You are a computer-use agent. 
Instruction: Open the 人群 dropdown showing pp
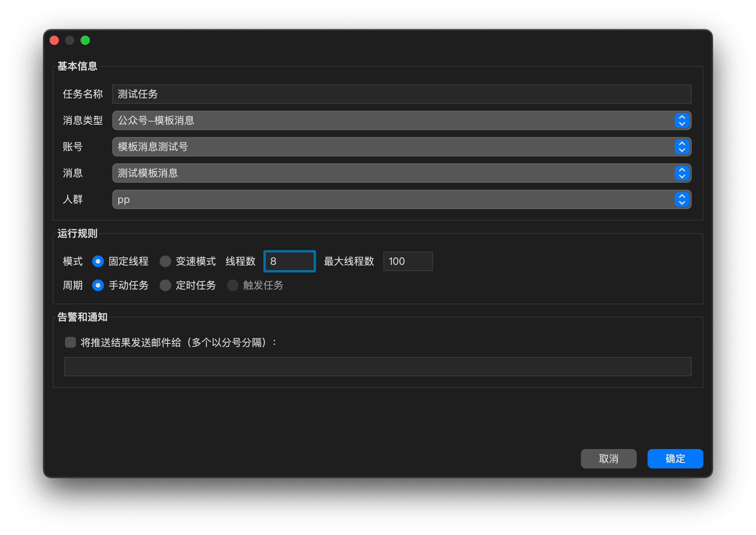(402, 199)
